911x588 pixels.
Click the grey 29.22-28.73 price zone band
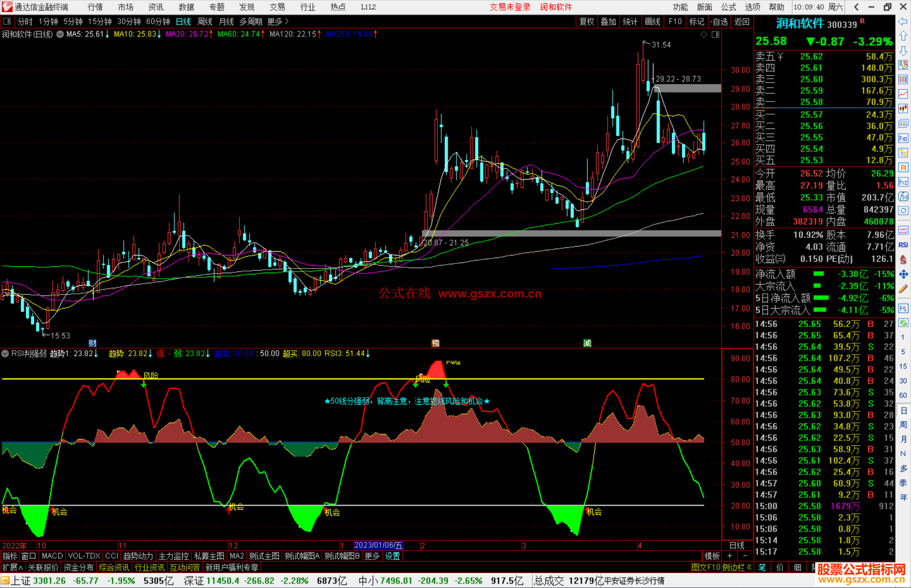687,88
